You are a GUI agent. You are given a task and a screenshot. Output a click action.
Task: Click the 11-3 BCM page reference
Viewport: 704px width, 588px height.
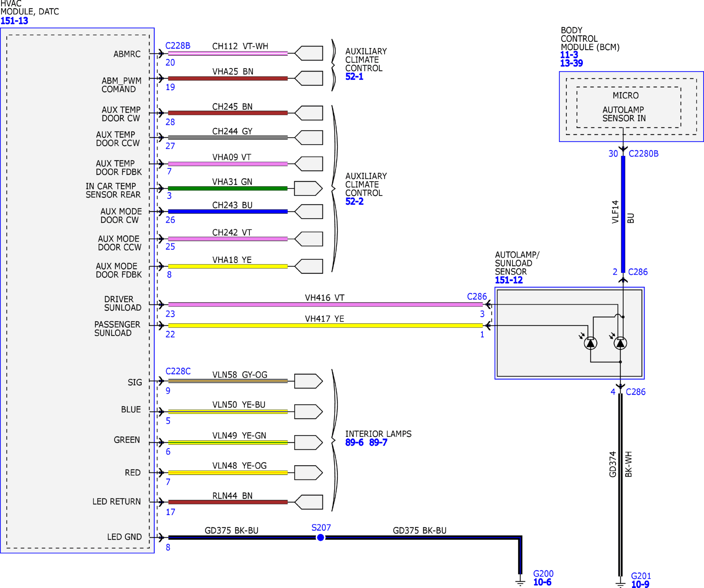coord(569,55)
